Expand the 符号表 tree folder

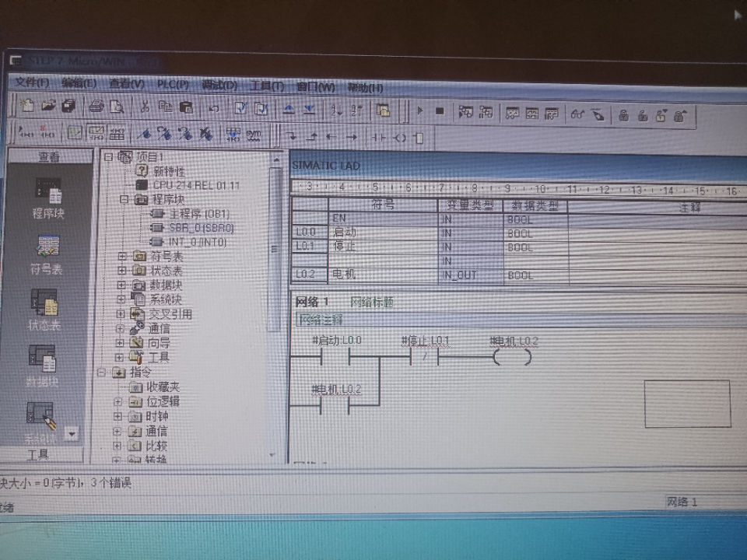click(122, 256)
